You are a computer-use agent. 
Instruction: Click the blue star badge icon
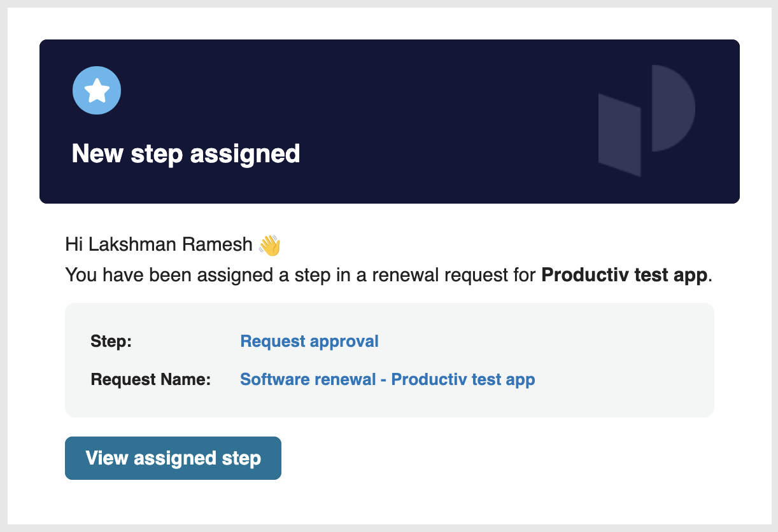tap(97, 91)
